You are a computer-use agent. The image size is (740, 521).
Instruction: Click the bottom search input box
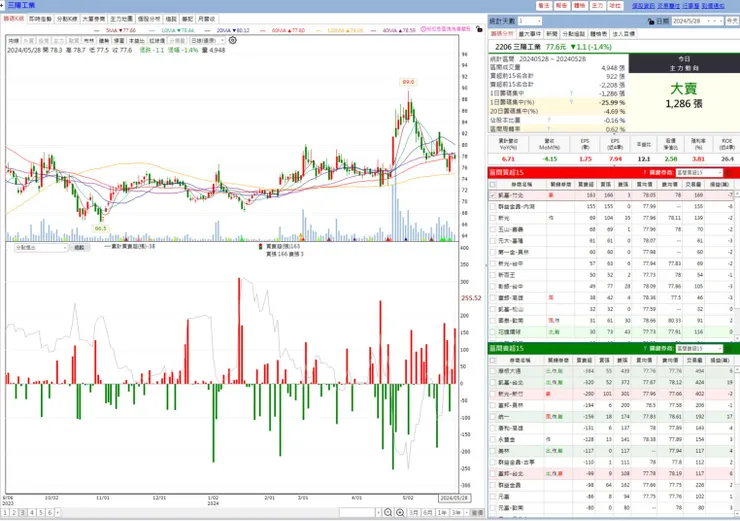tap(357, 513)
